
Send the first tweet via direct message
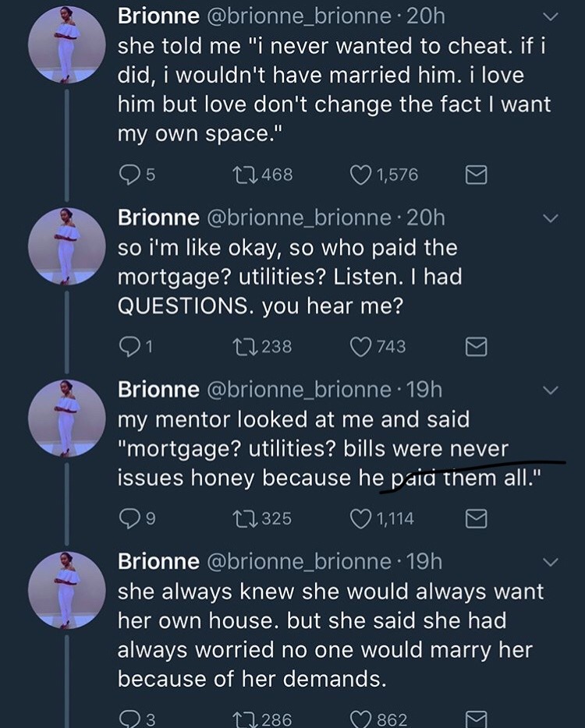pyautogui.click(x=475, y=176)
